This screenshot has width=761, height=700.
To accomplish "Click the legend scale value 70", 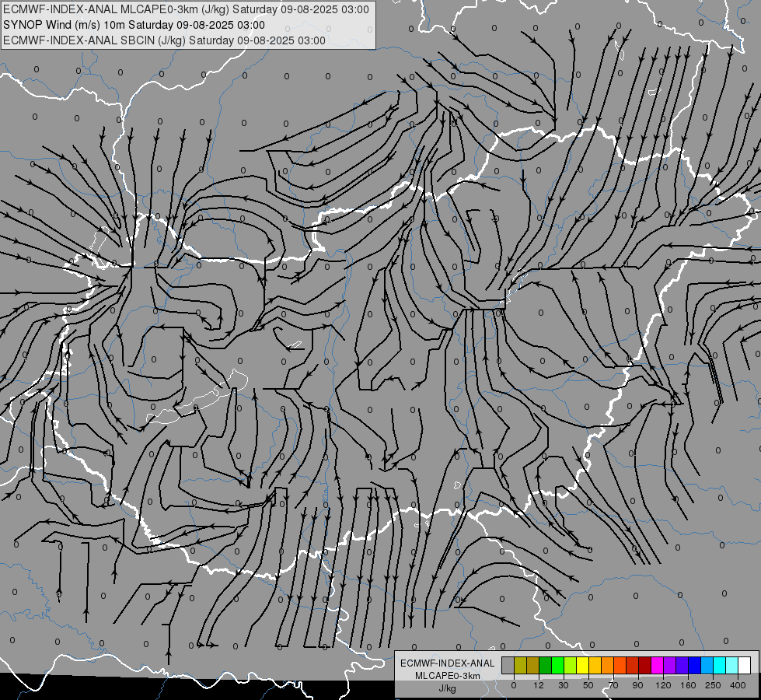I will (613, 685).
